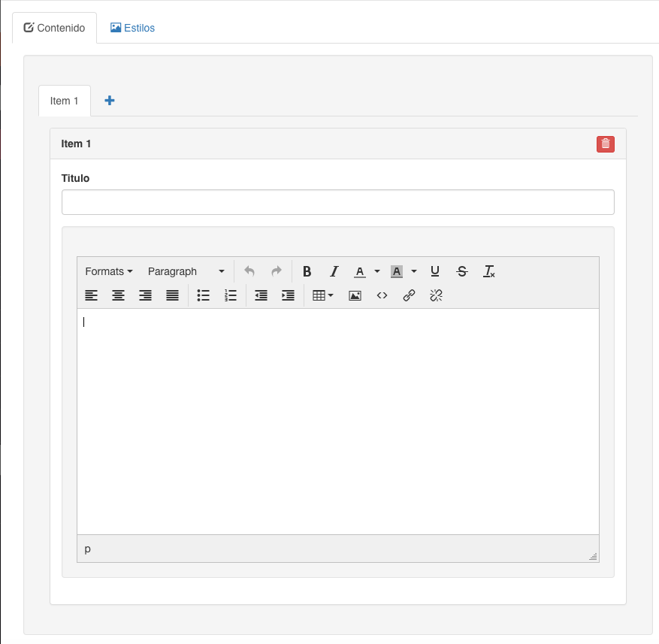This screenshot has width=659, height=644.
Task: Toggle italic formatting in the editor
Action: click(334, 271)
